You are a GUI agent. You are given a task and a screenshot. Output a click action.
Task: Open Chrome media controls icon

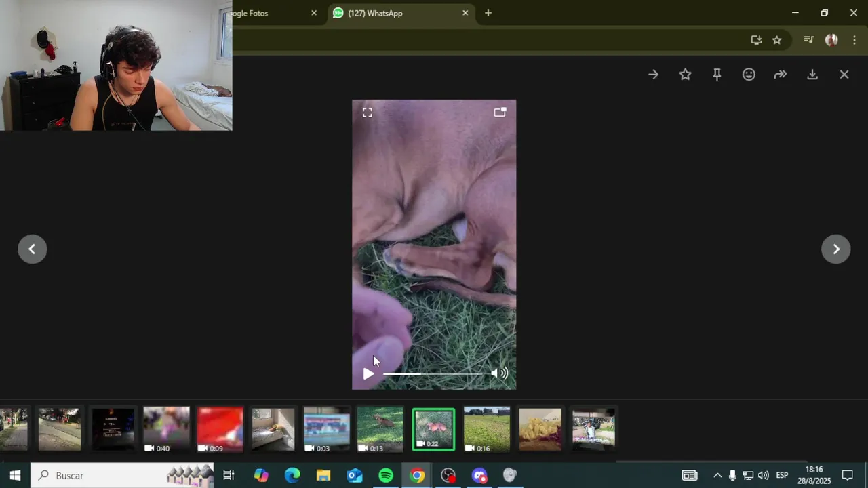(x=808, y=40)
